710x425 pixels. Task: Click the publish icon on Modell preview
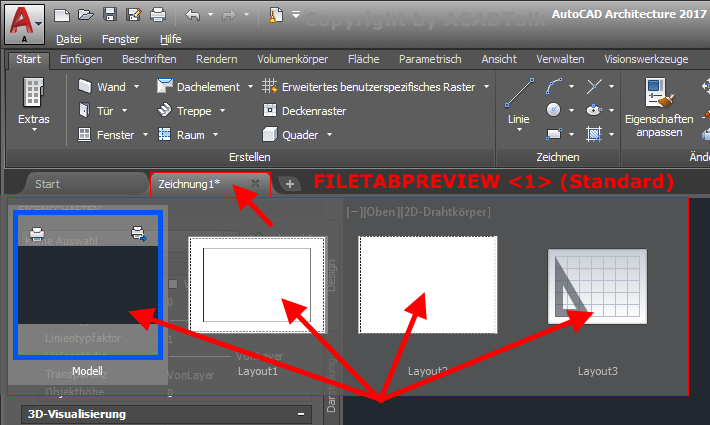coord(139,234)
